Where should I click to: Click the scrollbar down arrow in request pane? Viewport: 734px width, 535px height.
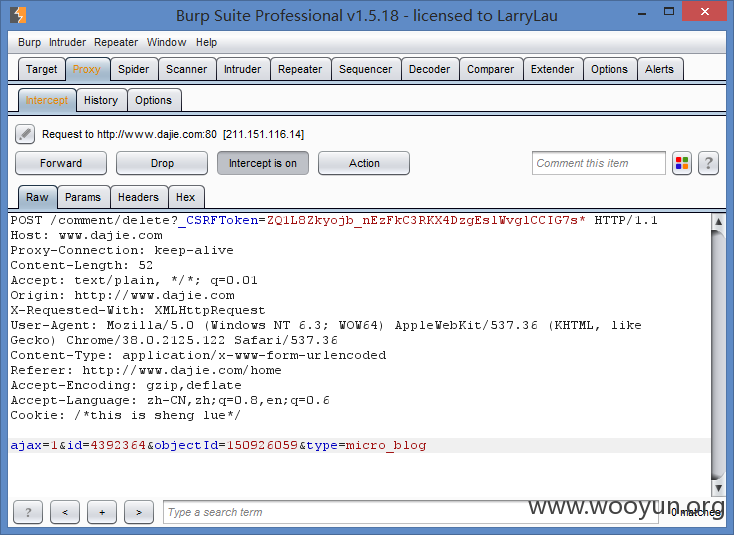718,488
